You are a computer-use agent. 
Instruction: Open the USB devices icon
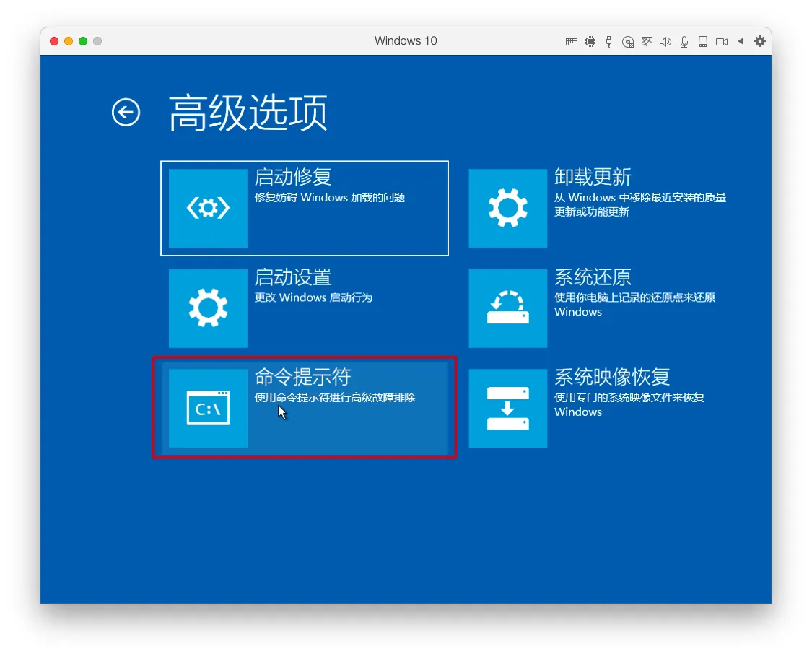pyautogui.click(x=609, y=41)
